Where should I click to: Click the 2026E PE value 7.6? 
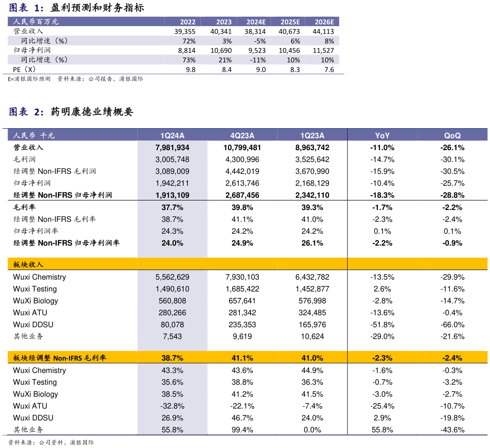[329, 69]
